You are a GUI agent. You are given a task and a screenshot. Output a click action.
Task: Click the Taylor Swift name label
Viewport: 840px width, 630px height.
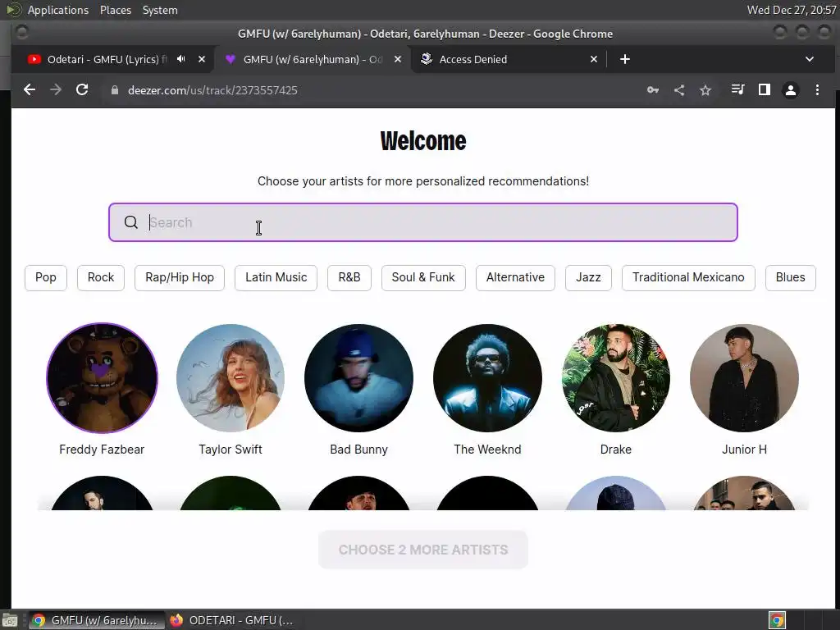pos(231,450)
